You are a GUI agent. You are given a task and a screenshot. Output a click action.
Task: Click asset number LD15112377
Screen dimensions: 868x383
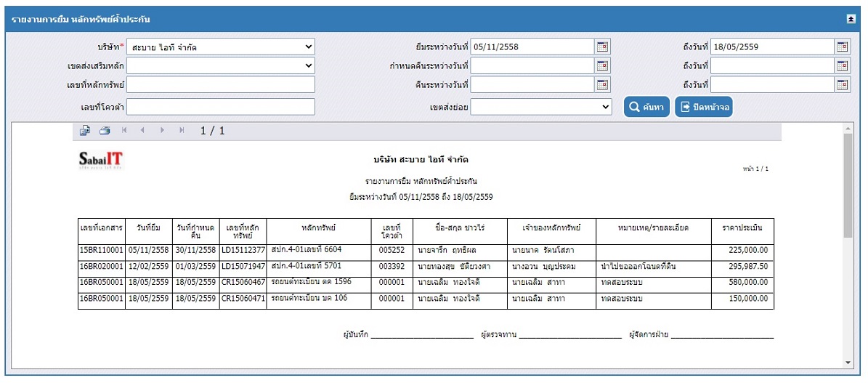pyautogui.click(x=243, y=250)
